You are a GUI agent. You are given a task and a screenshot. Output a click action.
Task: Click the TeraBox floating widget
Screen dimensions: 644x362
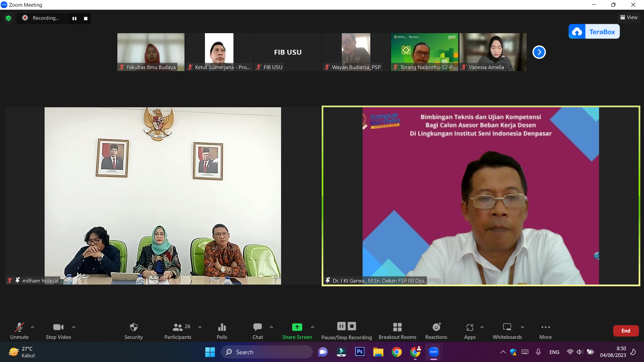tap(594, 32)
